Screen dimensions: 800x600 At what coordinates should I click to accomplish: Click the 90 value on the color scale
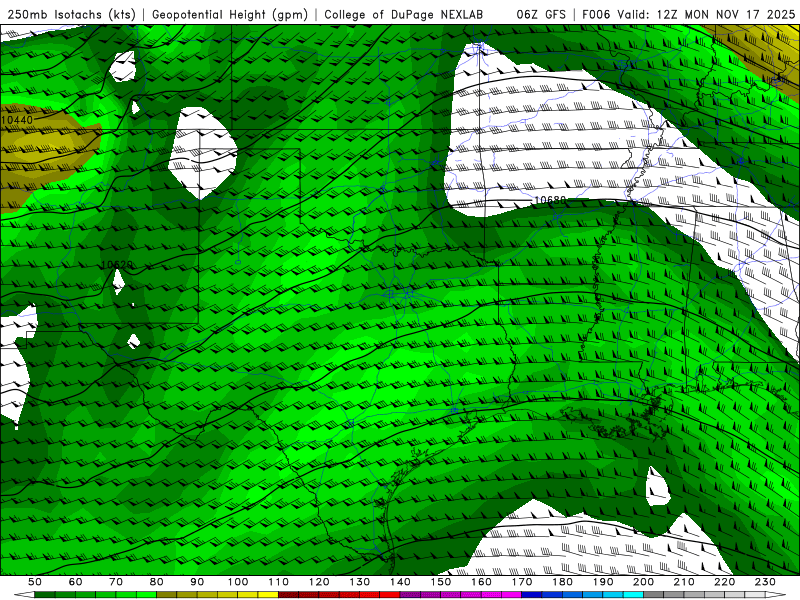pyautogui.click(x=197, y=582)
